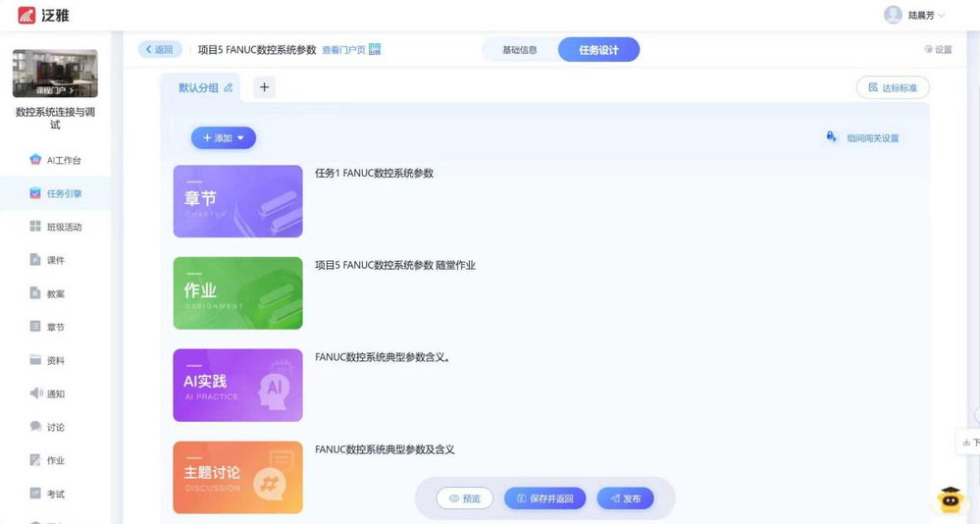Open 讨论 in the sidebar

pyautogui.click(x=55, y=427)
